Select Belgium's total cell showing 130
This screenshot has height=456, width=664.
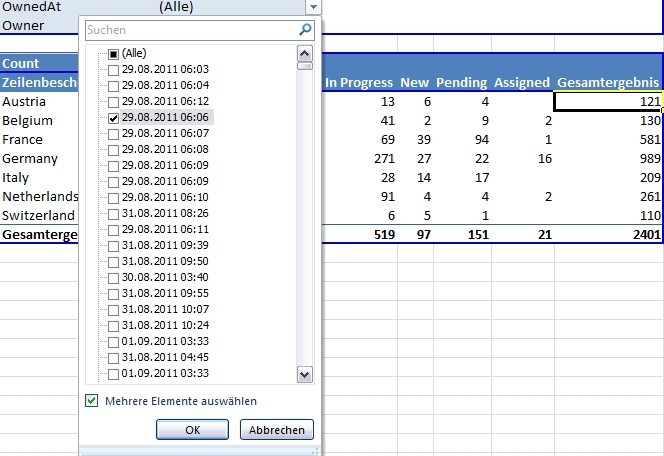coord(608,121)
